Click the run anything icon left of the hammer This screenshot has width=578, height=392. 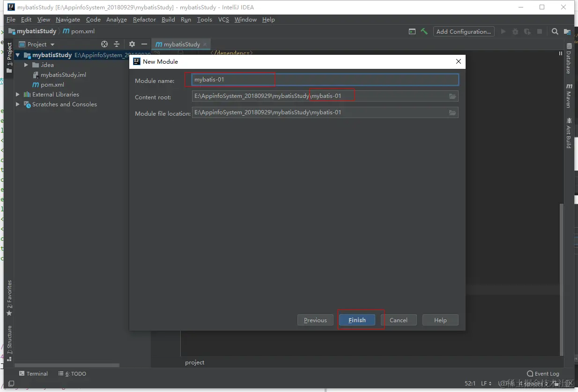pyautogui.click(x=412, y=31)
